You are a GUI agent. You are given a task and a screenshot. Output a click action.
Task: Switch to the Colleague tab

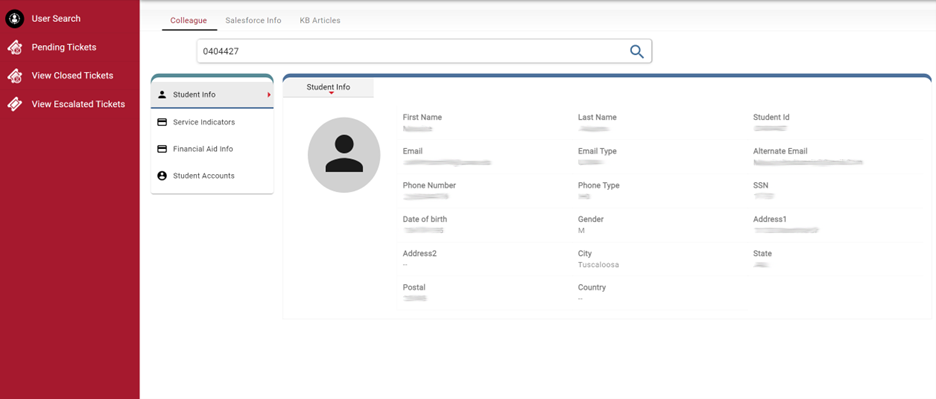click(189, 20)
